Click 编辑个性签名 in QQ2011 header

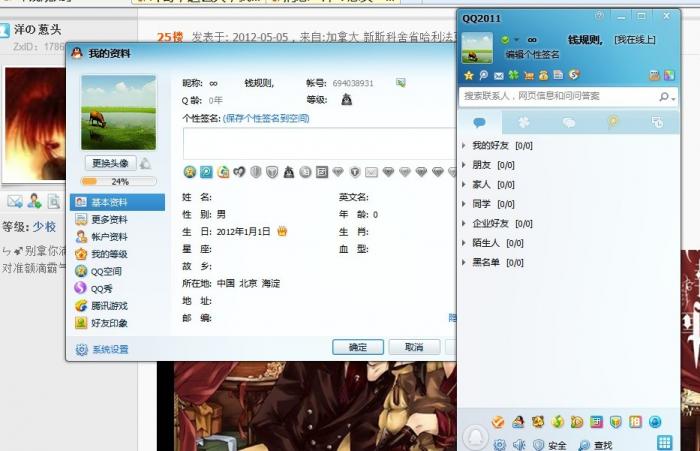[532, 55]
